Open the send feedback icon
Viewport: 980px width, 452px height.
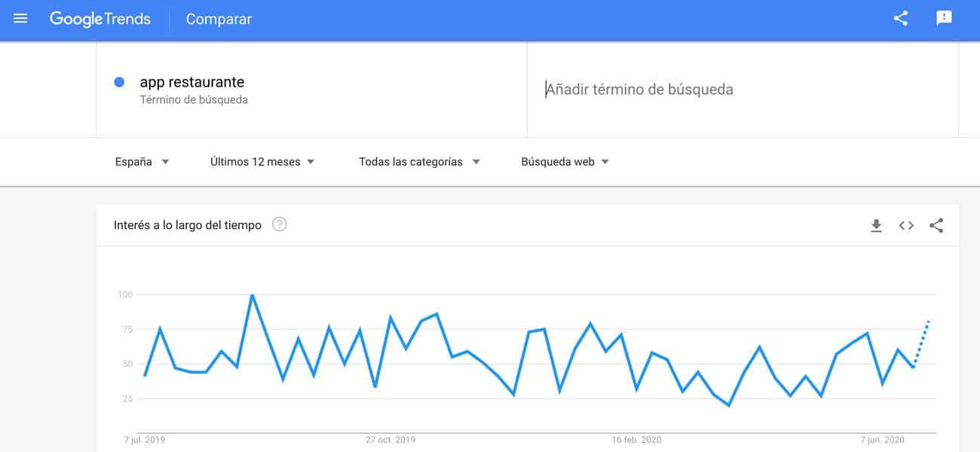pos(944,19)
